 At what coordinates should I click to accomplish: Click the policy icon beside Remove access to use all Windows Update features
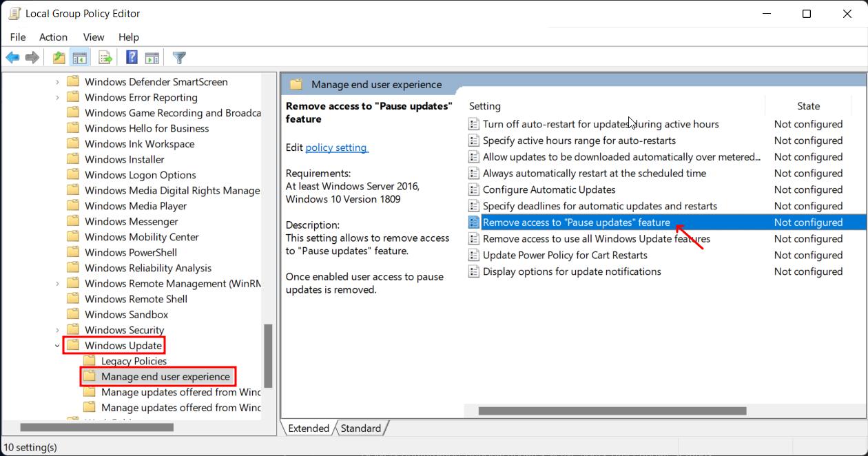click(474, 238)
